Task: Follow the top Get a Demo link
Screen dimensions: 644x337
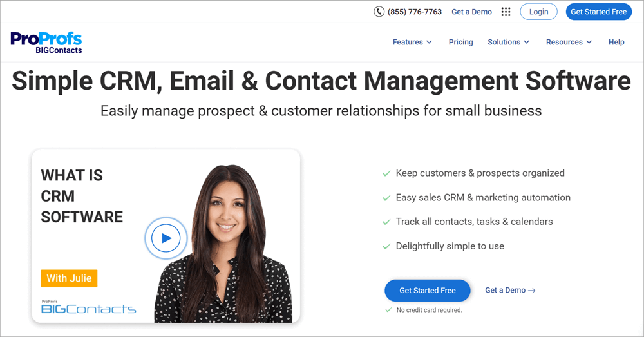Action: (x=471, y=12)
